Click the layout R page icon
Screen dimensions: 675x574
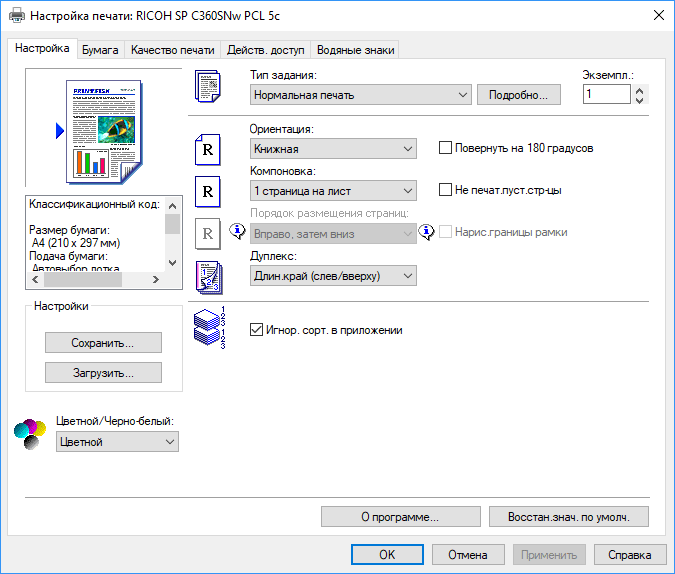pyautogui.click(x=207, y=192)
